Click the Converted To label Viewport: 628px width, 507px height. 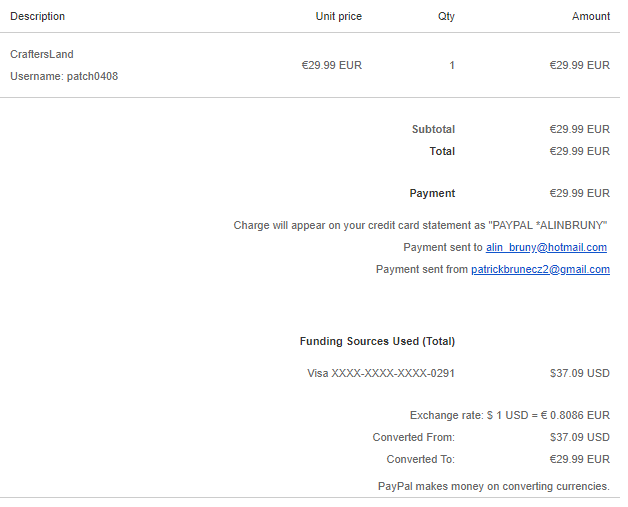click(420, 459)
